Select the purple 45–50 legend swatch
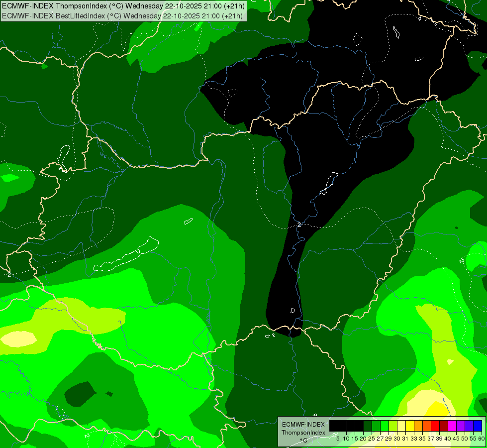The width and height of the screenshot is (487, 448). [461, 426]
